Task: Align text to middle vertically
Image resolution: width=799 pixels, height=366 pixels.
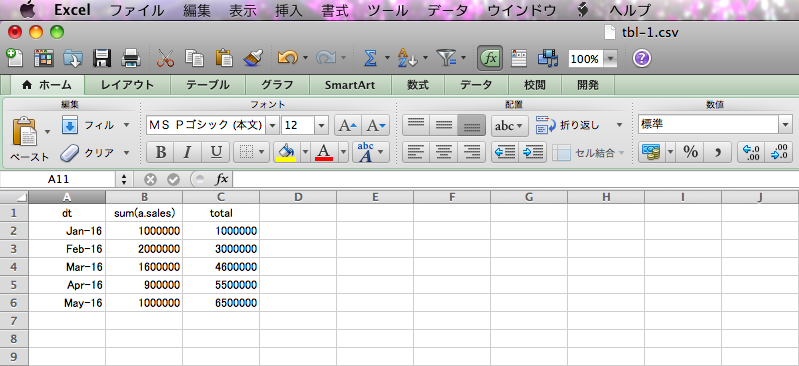Action: pos(444,125)
